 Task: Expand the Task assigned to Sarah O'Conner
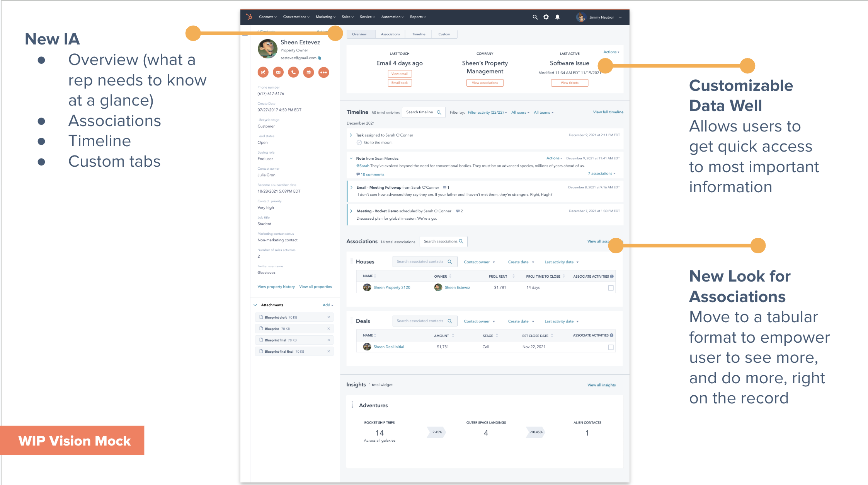pos(351,135)
